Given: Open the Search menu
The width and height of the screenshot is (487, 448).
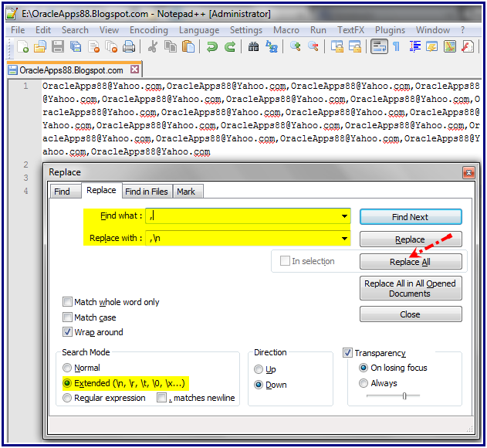Looking at the screenshot, I should pos(75,30).
